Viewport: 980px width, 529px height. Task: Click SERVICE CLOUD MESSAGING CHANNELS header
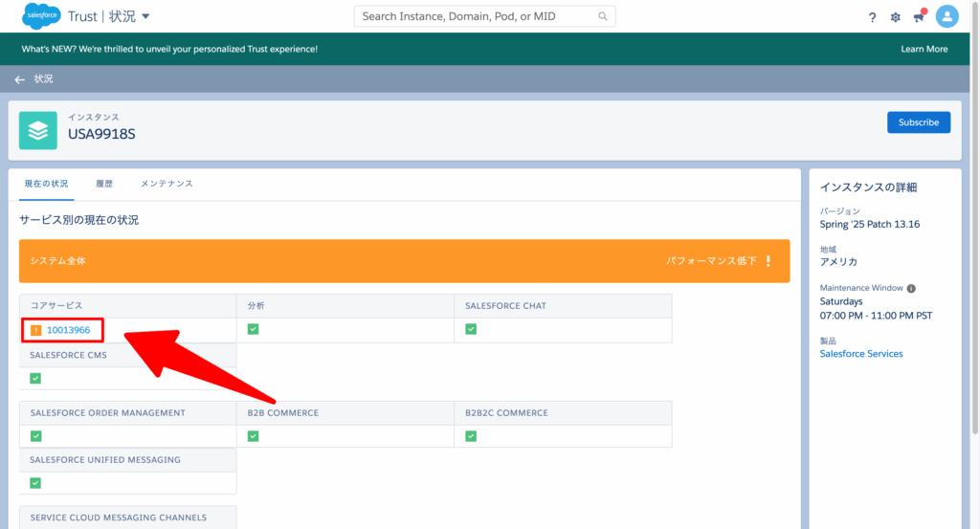pyautogui.click(x=118, y=518)
